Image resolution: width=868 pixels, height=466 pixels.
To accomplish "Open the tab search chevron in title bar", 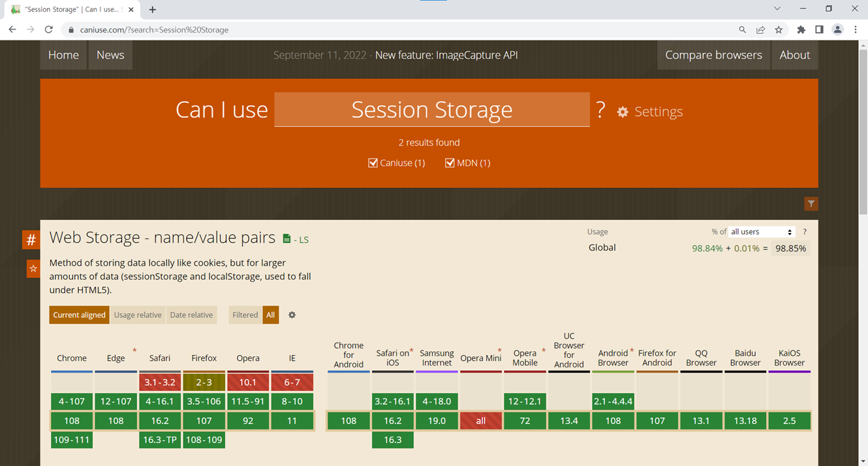I will (x=777, y=8).
